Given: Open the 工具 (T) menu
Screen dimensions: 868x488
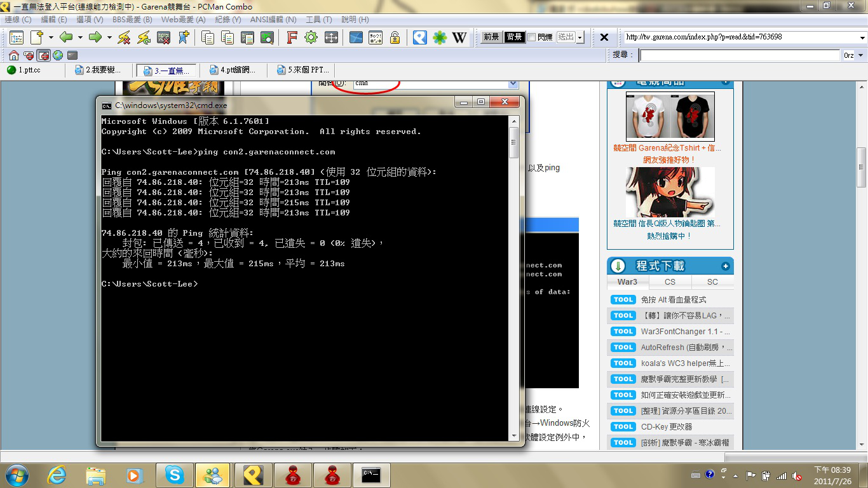Looking at the screenshot, I should [318, 20].
